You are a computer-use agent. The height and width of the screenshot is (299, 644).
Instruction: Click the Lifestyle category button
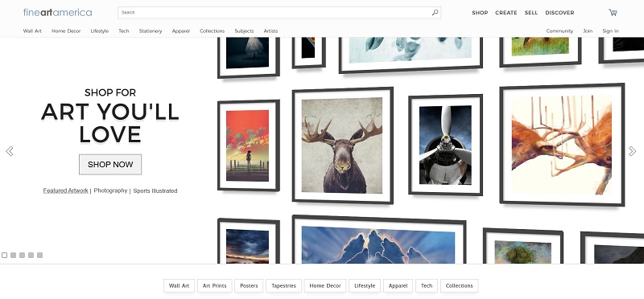coord(365,286)
